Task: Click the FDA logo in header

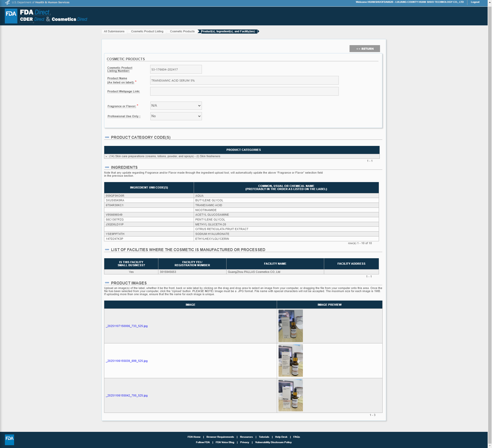Action: tap(11, 16)
